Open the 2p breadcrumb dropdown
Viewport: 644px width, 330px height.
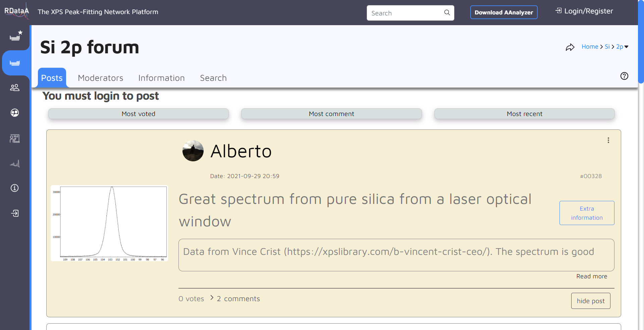[x=622, y=47]
